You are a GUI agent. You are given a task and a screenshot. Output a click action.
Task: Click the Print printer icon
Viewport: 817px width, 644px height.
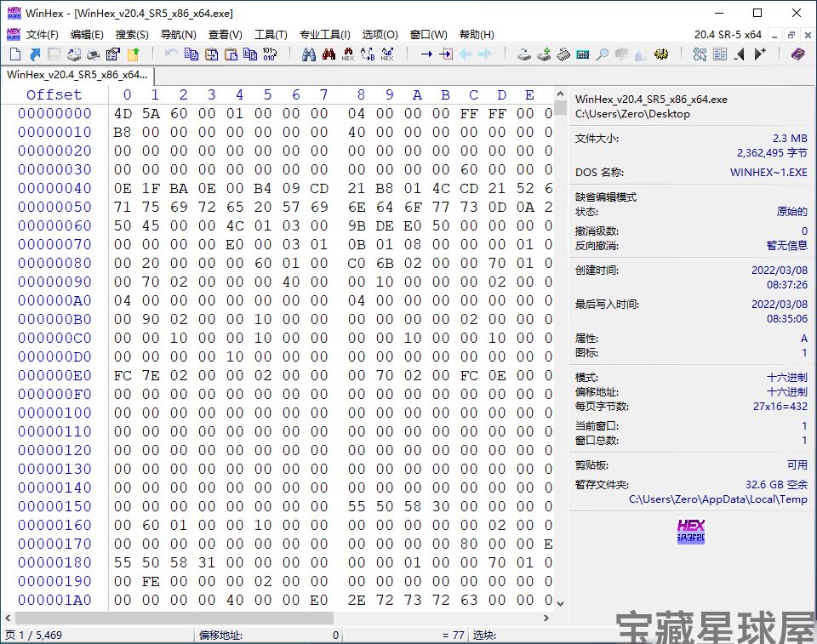(x=94, y=54)
